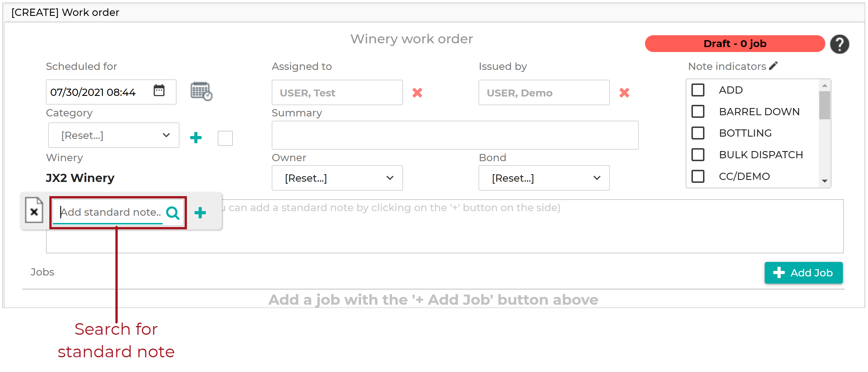This screenshot has height=372, width=868.
Task: Click inside the Summary text field
Action: coord(455,135)
